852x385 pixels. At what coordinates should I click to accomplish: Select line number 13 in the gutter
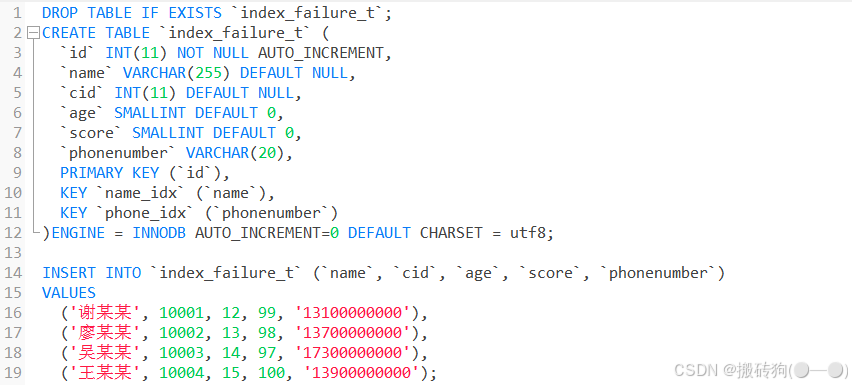pyautogui.click(x=14, y=253)
